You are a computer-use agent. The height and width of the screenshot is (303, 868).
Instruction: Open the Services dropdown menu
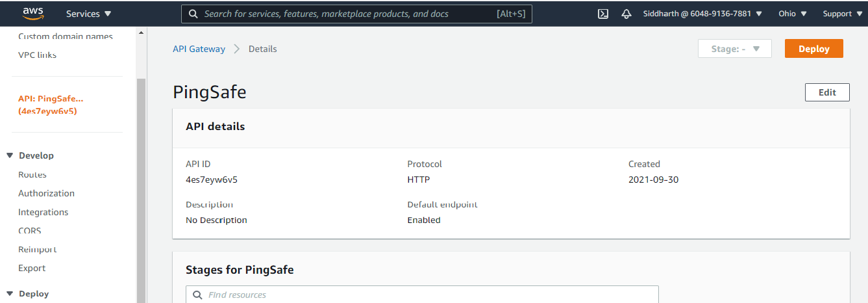89,14
